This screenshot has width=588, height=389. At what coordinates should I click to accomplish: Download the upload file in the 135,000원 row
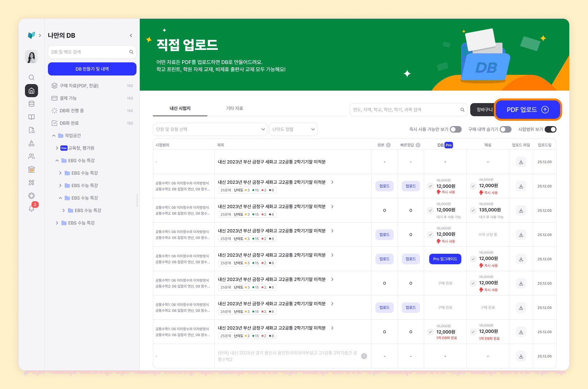click(x=521, y=210)
